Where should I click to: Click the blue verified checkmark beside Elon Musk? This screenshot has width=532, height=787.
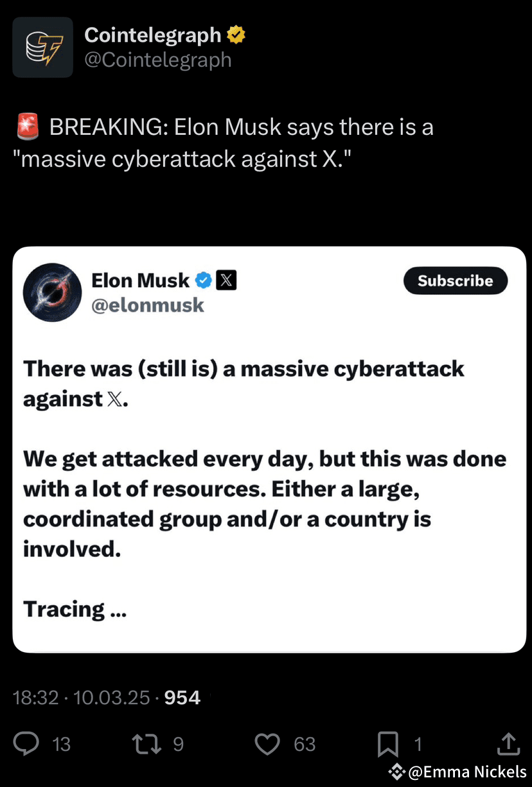tap(204, 279)
